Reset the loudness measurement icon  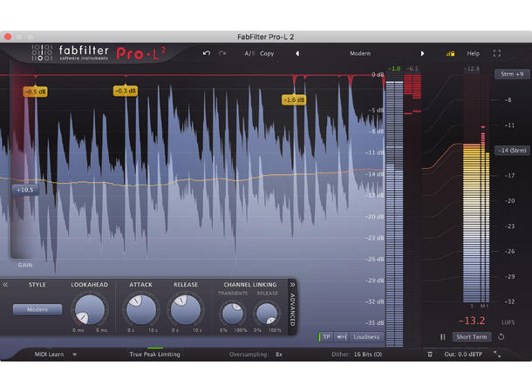coord(501,337)
